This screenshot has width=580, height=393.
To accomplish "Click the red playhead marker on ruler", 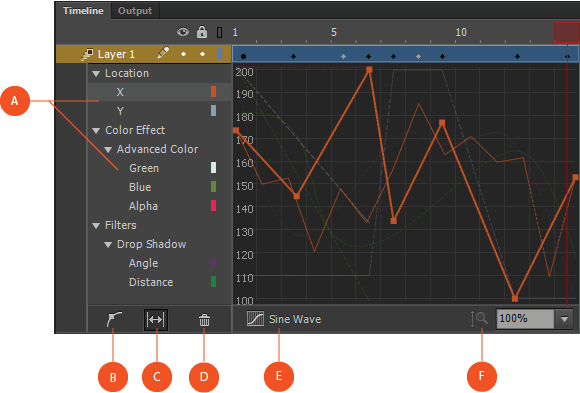I will (x=567, y=33).
